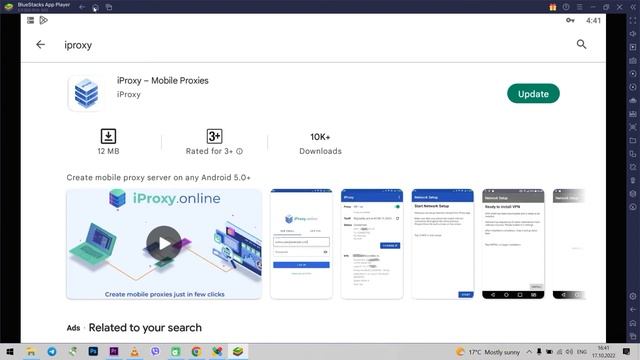Click the volume speaker icon in sidebar
Viewport: 640px width, 360px height.
[x=633, y=33]
